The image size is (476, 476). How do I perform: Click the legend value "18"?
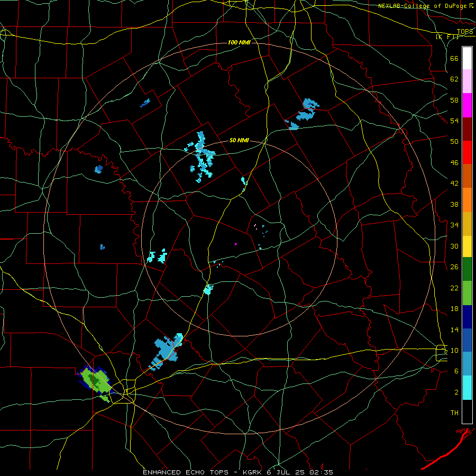tap(454, 309)
